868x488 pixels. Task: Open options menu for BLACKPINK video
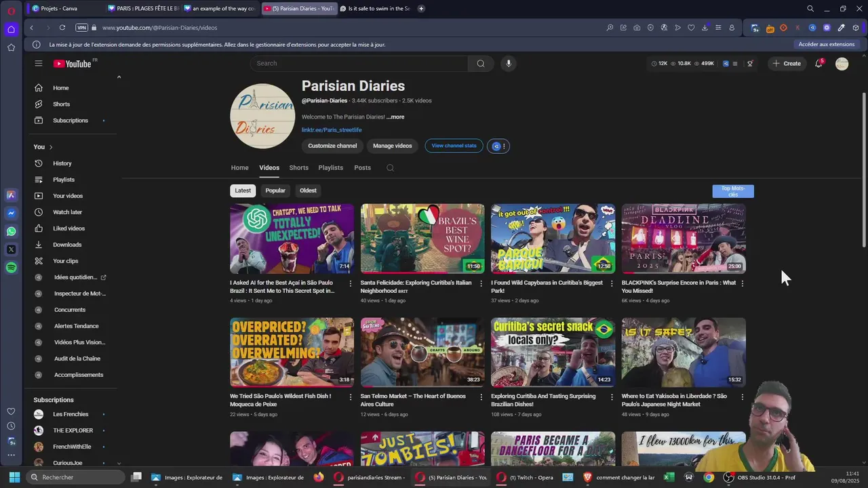[x=743, y=283]
